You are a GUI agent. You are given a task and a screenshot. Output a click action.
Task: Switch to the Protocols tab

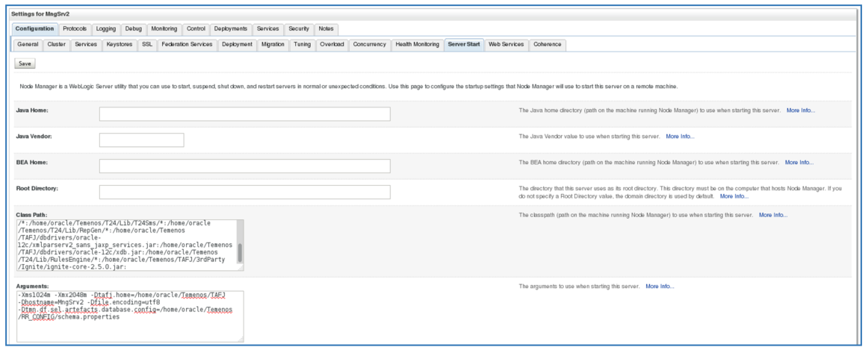(x=75, y=29)
